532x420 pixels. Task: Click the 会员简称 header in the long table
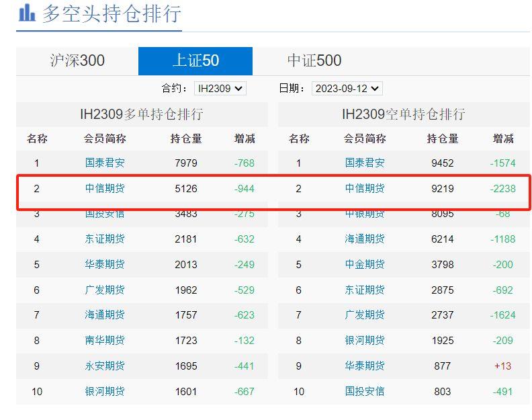tap(105, 138)
